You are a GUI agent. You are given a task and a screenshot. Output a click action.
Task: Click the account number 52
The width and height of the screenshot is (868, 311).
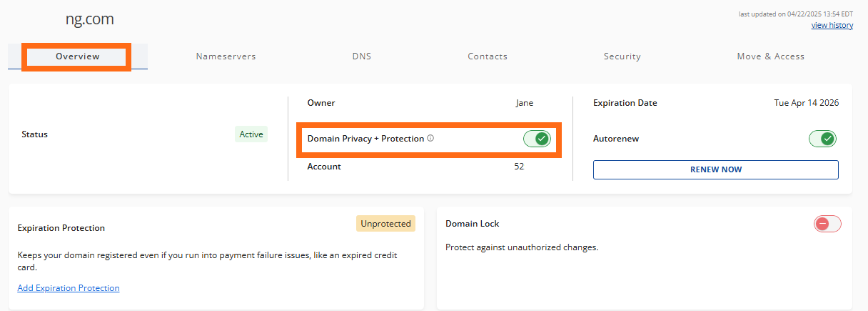[519, 167]
